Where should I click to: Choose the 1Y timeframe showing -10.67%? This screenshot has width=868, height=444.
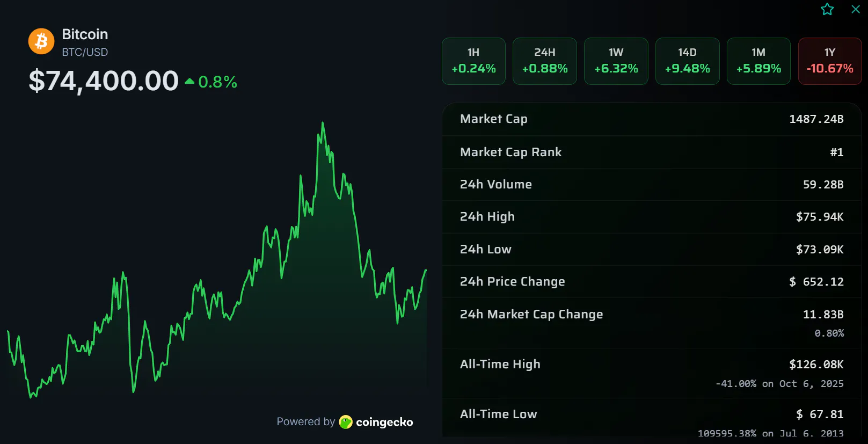tap(830, 61)
